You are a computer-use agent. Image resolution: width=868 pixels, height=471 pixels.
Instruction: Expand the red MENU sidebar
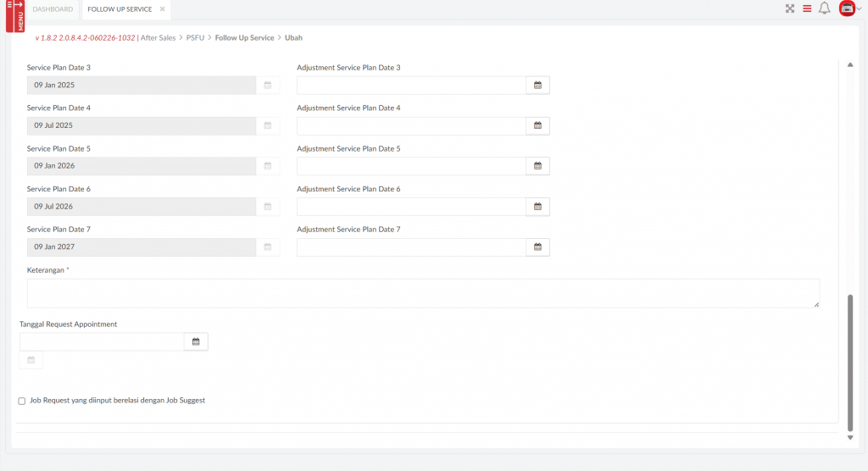(x=14, y=15)
